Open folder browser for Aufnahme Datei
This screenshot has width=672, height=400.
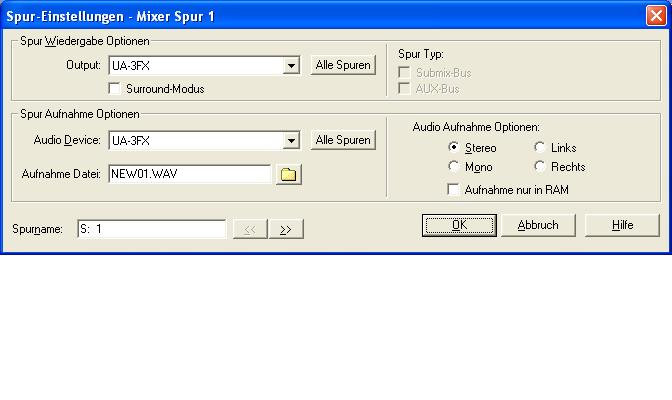289,174
